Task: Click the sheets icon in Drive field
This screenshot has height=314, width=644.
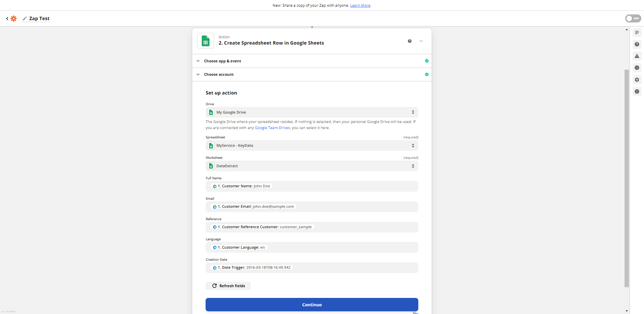Action: pos(211,113)
